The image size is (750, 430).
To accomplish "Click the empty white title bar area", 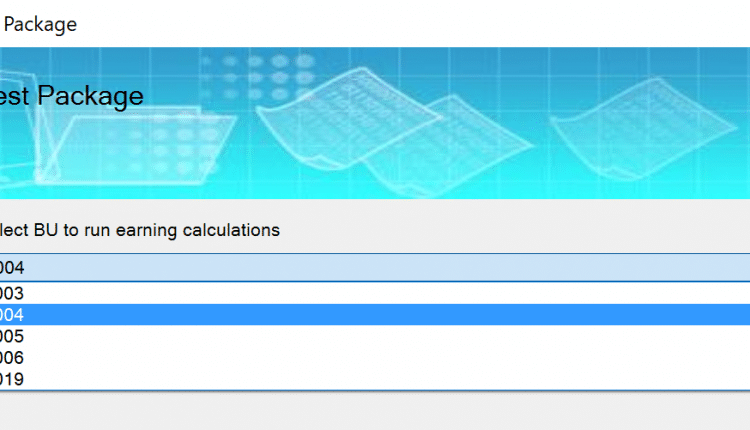I will (x=400, y=23).
